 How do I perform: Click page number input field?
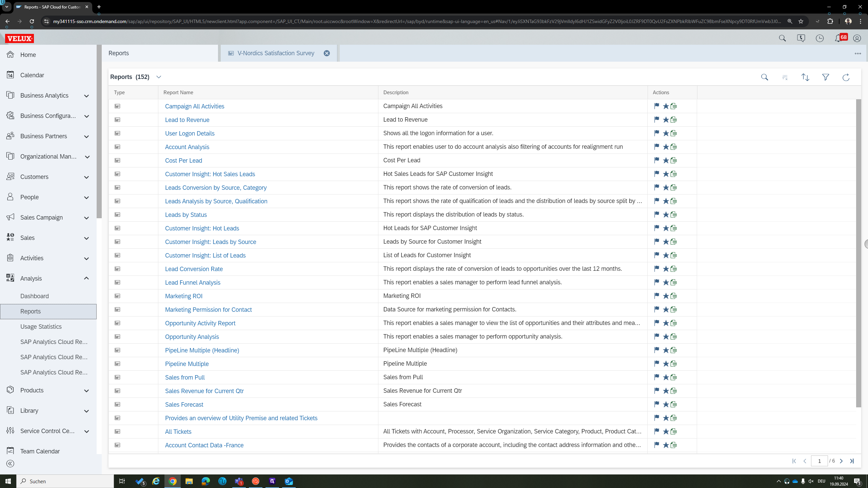[x=819, y=461]
